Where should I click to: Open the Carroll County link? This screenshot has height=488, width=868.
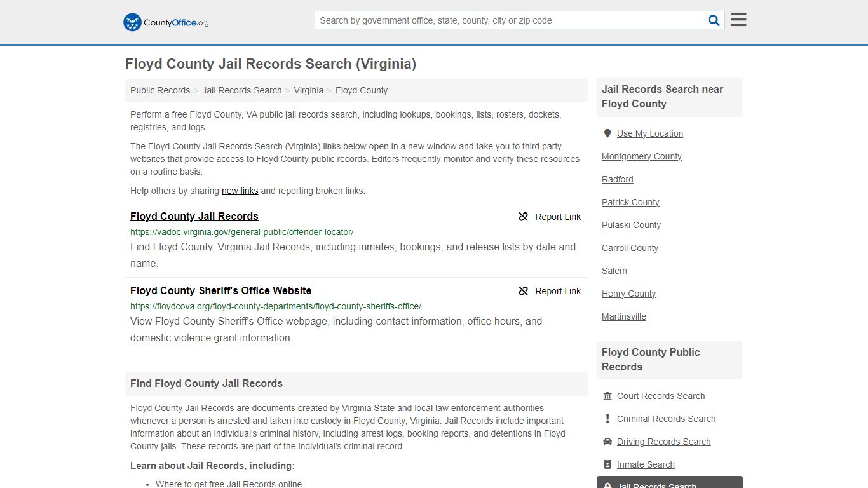[x=630, y=248]
